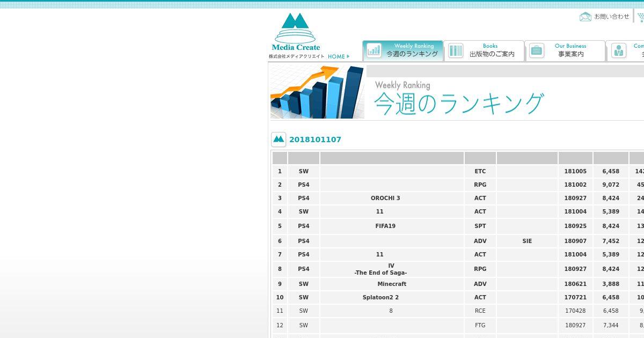Screen dimensions: 644x338
Task: Click the RCE genre cell
Action: click(480, 311)
